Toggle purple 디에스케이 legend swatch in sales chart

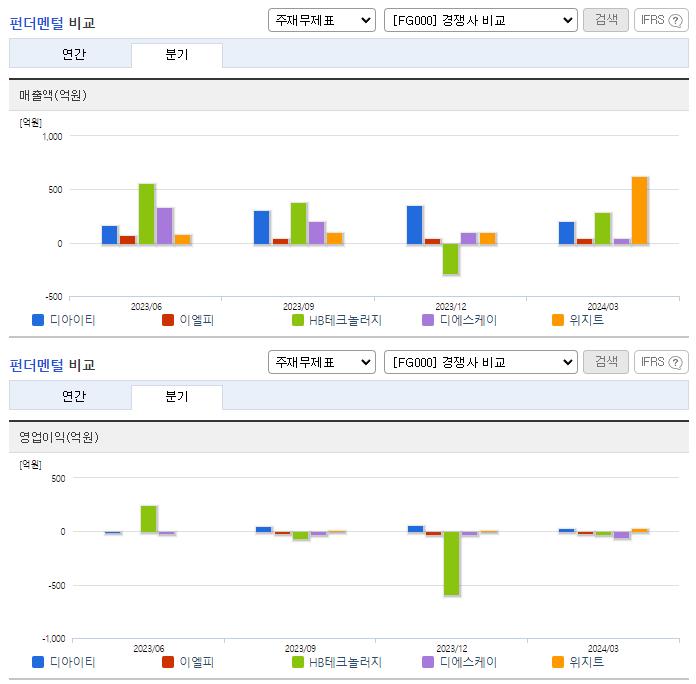coord(428,320)
